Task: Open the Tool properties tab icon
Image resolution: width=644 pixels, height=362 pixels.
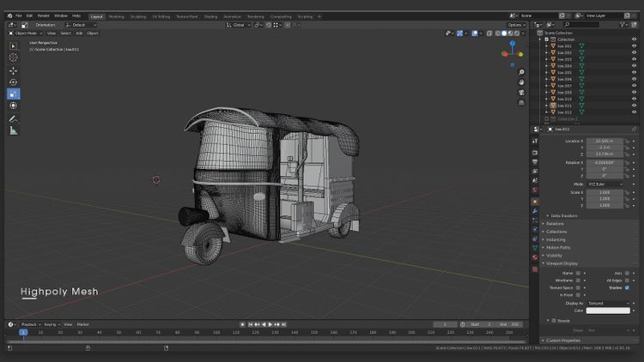Action: [x=535, y=142]
